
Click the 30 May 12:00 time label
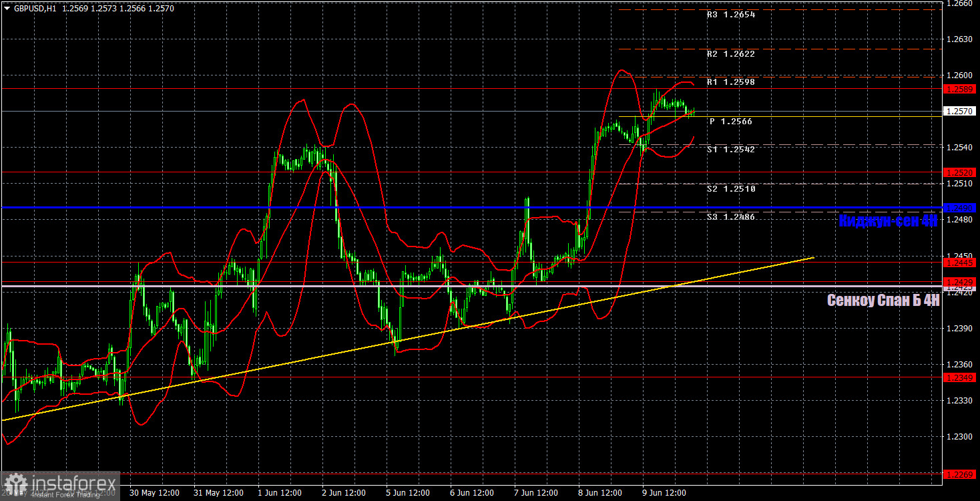point(154,493)
